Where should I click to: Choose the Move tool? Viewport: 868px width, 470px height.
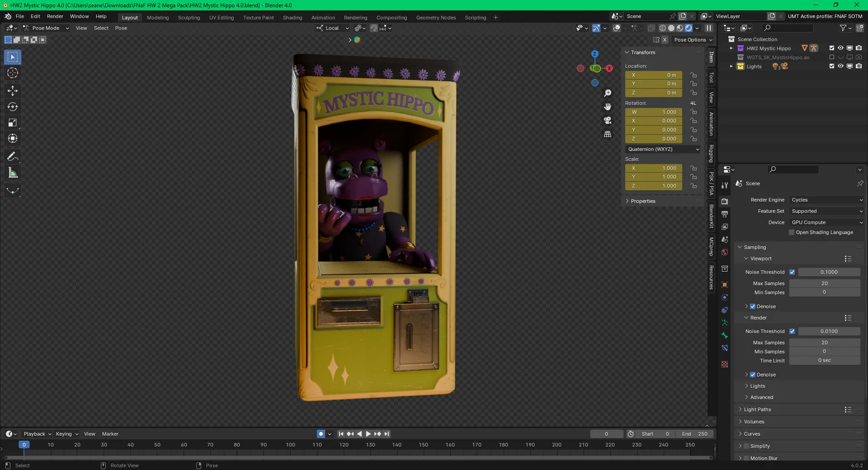[12, 91]
